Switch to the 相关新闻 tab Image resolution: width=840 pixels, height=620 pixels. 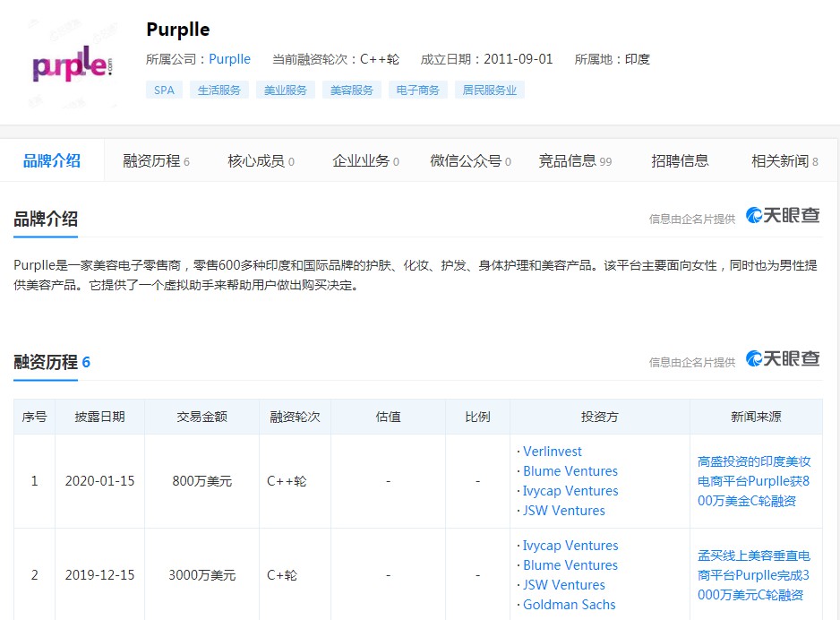coord(784,160)
